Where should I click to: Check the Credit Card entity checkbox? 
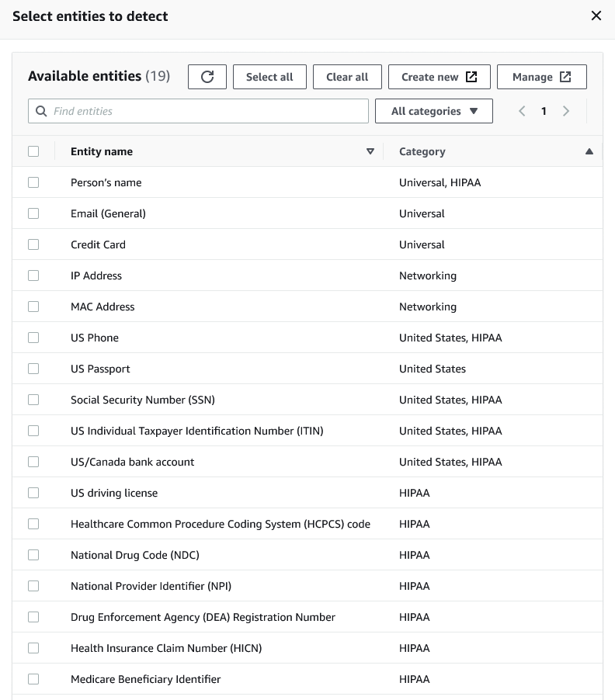click(33, 244)
